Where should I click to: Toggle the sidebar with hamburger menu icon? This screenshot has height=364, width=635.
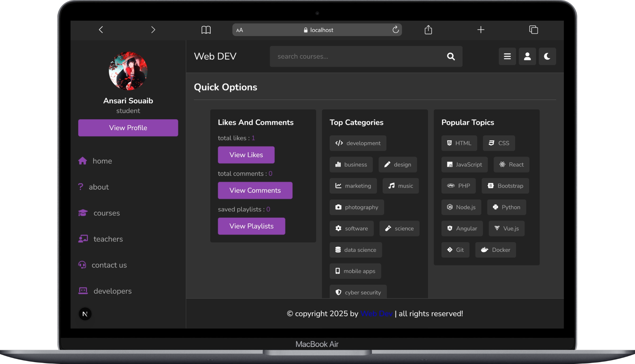click(x=507, y=56)
